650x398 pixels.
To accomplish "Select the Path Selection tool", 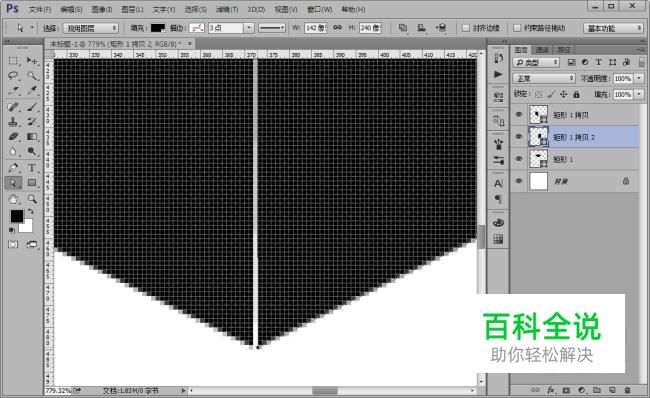I will (13, 183).
